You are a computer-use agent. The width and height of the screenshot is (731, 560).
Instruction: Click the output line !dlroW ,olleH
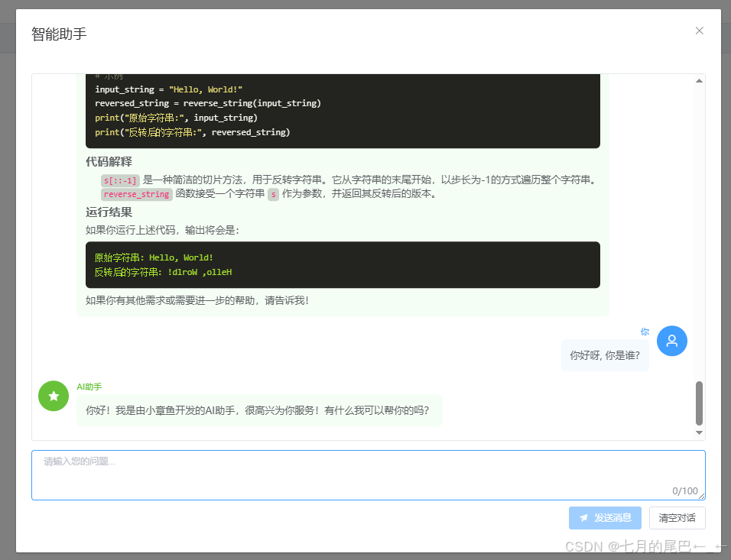163,272
